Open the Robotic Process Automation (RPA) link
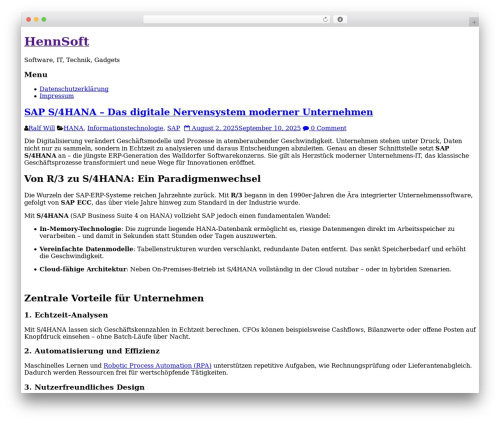This screenshot has height=423, width=500. pyautogui.click(x=157, y=365)
